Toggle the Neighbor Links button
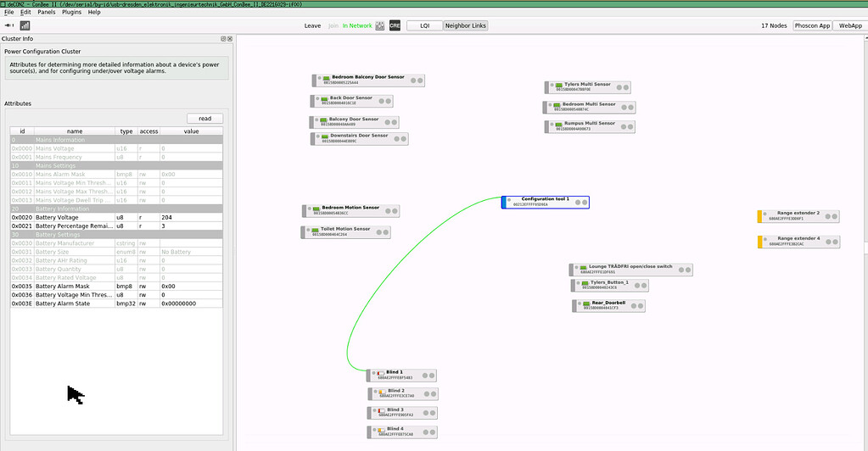The width and height of the screenshot is (868, 451). point(466,25)
